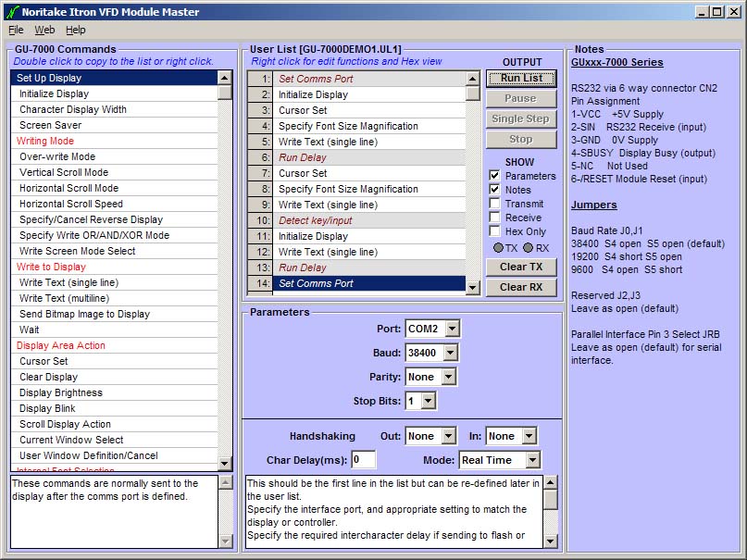Click the commands list scroll-down arrow
Viewport: 747px width, 560px height.
(224, 463)
